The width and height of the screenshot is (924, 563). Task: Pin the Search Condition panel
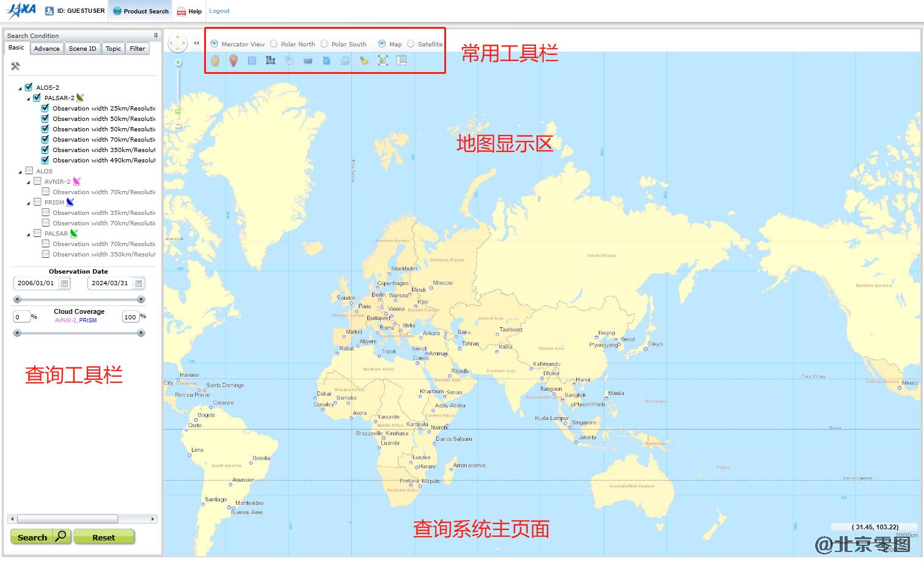(x=156, y=35)
